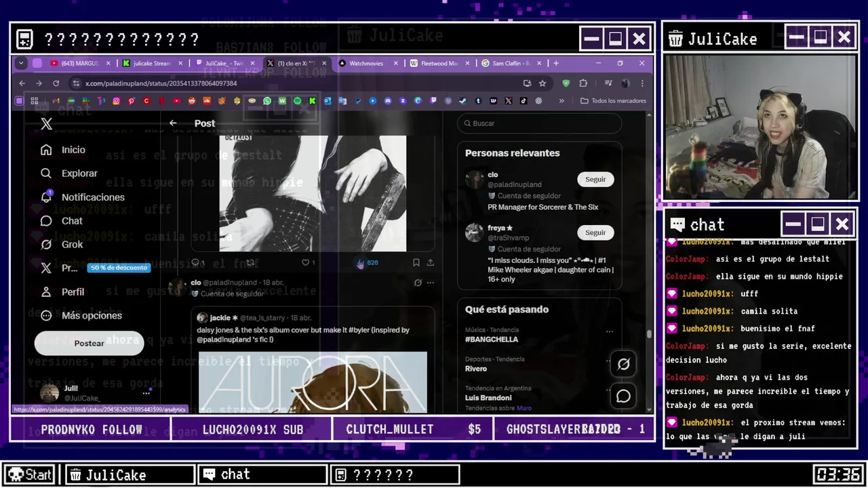Open TikTok bookmark in bookmarks bar
The height and width of the screenshot is (488, 868).
[x=524, y=101]
